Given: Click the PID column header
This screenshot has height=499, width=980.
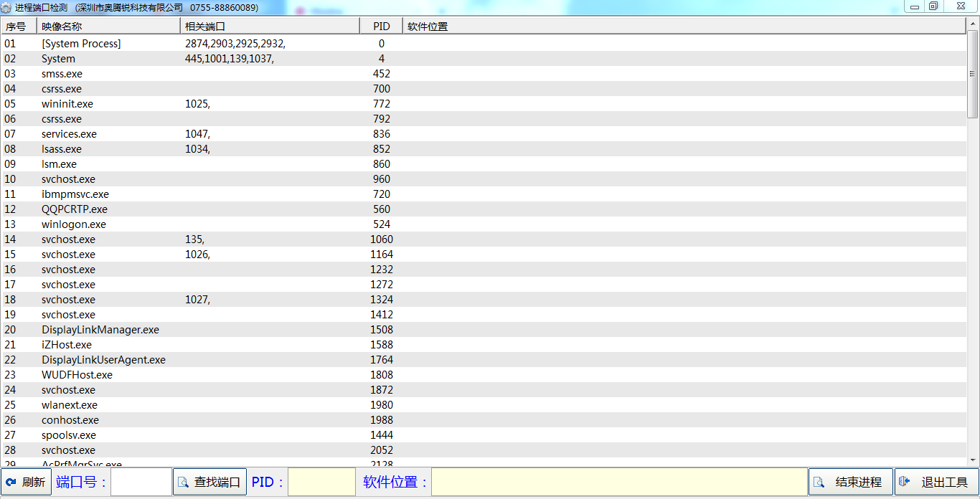Looking at the screenshot, I should tap(381, 27).
